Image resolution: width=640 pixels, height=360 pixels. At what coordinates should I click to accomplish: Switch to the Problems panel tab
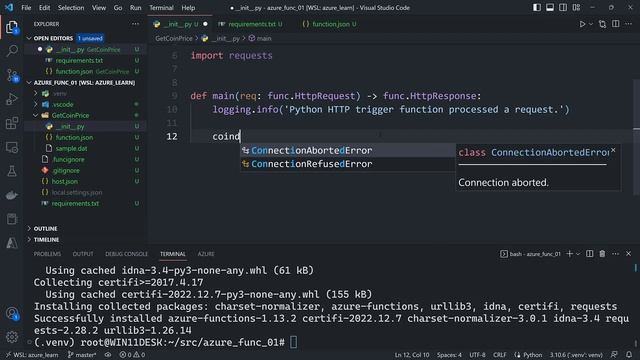click(x=47, y=254)
